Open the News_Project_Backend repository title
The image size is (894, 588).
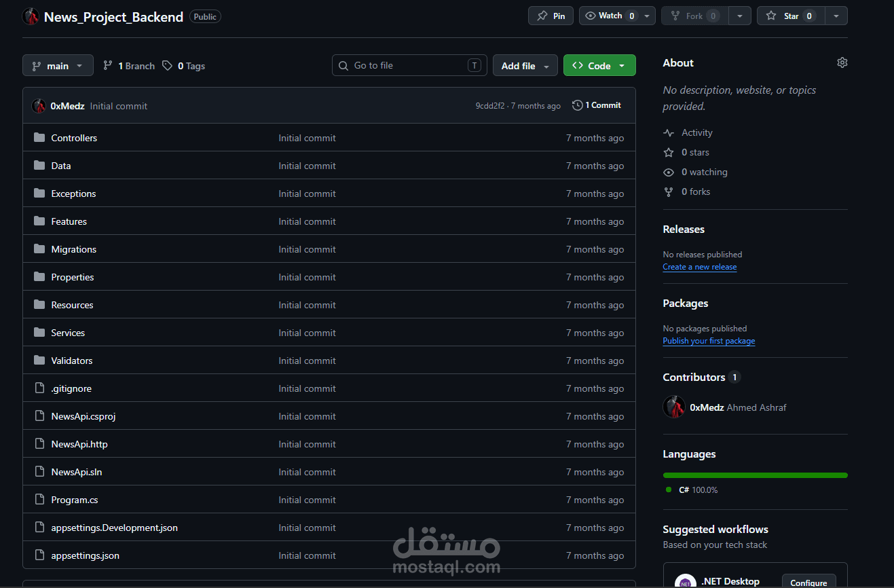click(113, 17)
